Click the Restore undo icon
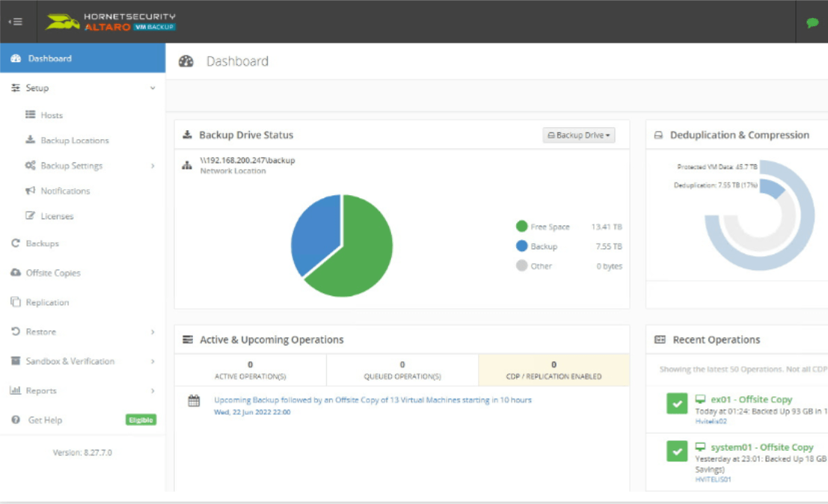Viewport: 828px width, 504px height. [x=15, y=331]
